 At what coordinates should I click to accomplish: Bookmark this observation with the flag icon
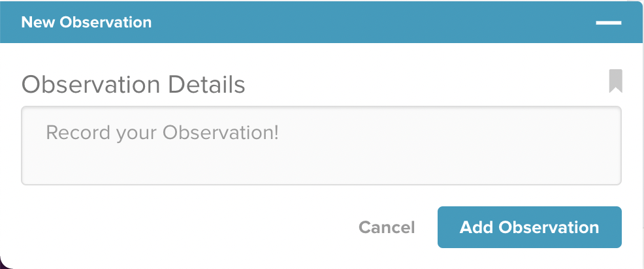tap(615, 81)
